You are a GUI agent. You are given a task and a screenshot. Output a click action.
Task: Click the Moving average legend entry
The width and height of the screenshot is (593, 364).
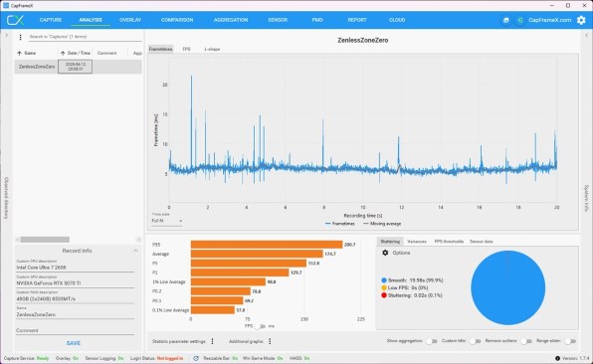click(382, 224)
